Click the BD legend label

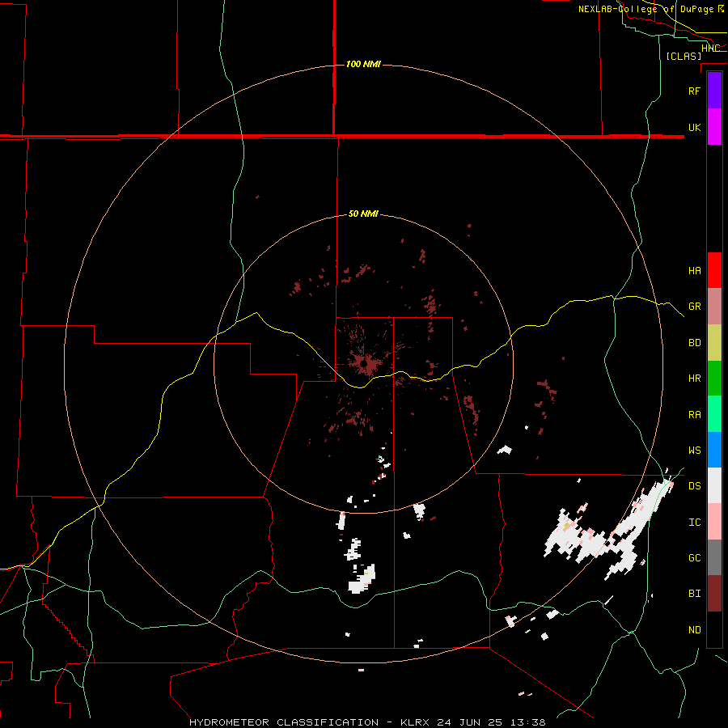click(694, 343)
